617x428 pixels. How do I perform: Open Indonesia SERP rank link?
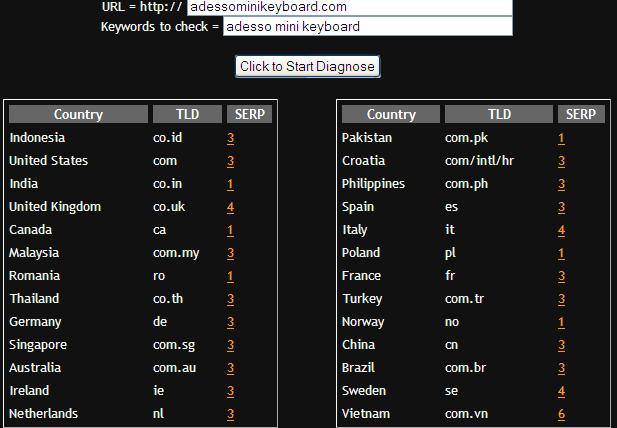(x=231, y=138)
